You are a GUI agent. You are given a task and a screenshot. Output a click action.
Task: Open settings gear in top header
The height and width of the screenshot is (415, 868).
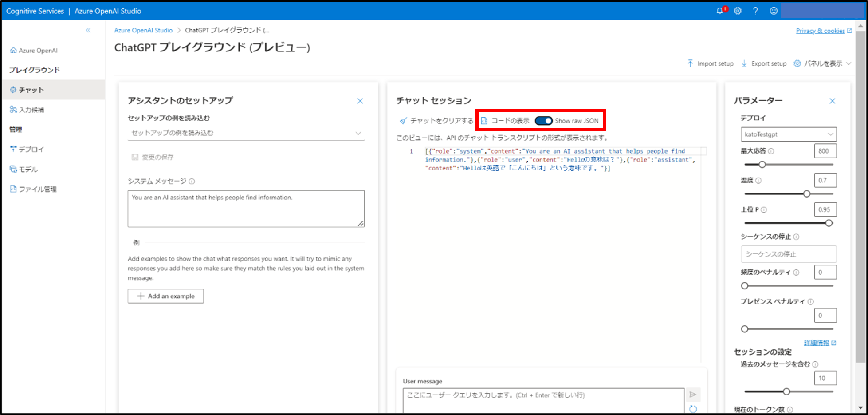point(738,11)
